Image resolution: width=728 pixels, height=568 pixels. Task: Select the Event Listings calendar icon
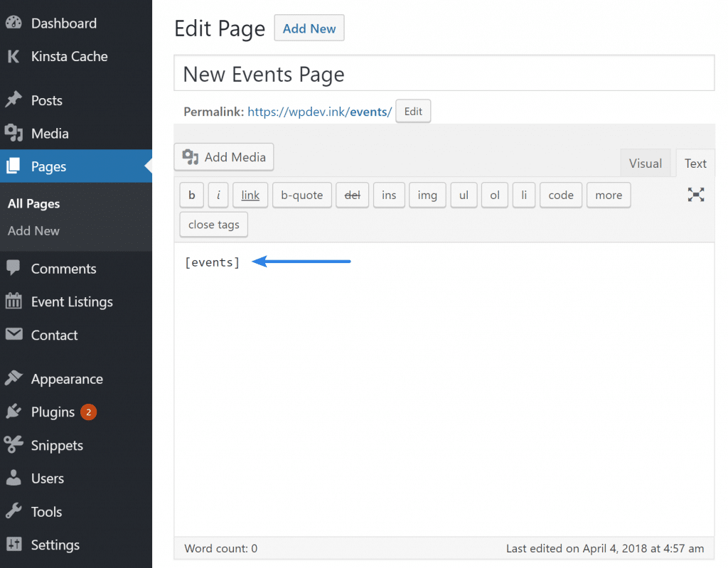[x=15, y=301]
